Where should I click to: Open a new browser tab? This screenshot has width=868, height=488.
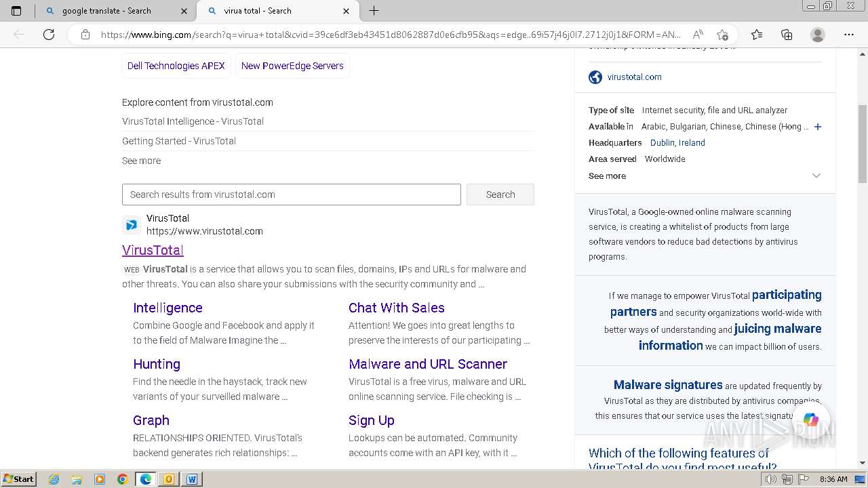point(374,11)
